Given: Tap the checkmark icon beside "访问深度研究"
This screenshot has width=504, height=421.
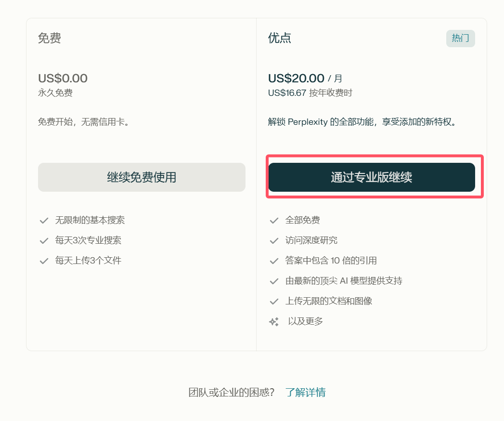Looking at the screenshot, I should (x=274, y=241).
